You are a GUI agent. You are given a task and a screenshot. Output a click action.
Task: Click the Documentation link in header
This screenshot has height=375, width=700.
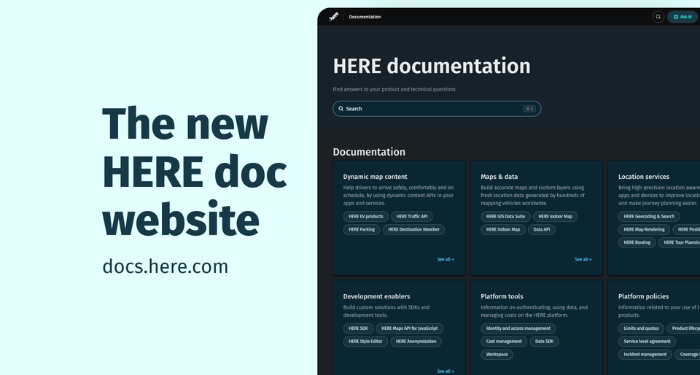coord(365,17)
